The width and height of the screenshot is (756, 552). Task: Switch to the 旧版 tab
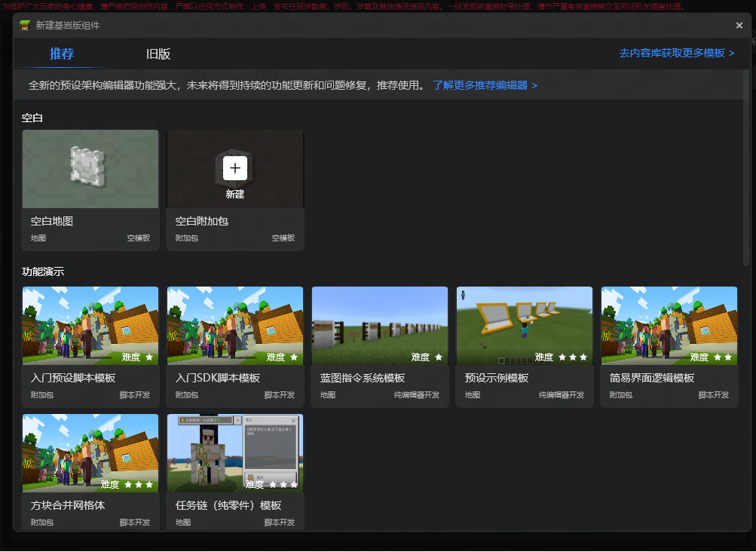click(158, 54)
